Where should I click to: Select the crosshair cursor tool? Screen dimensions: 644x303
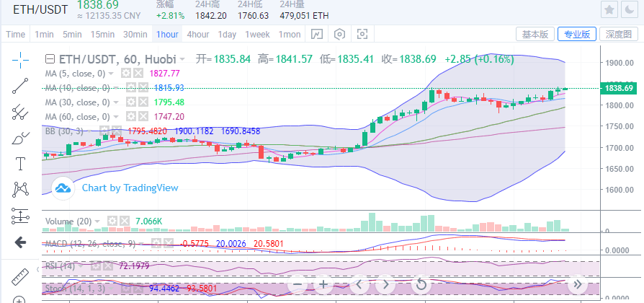pyautogui.click(x=19, y=59)
